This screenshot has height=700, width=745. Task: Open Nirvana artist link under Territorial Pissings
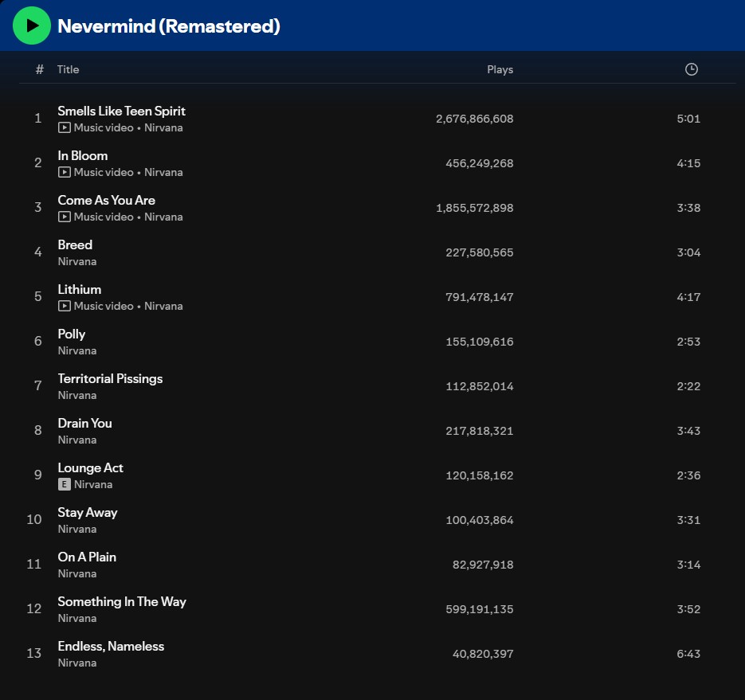(77, 396)
